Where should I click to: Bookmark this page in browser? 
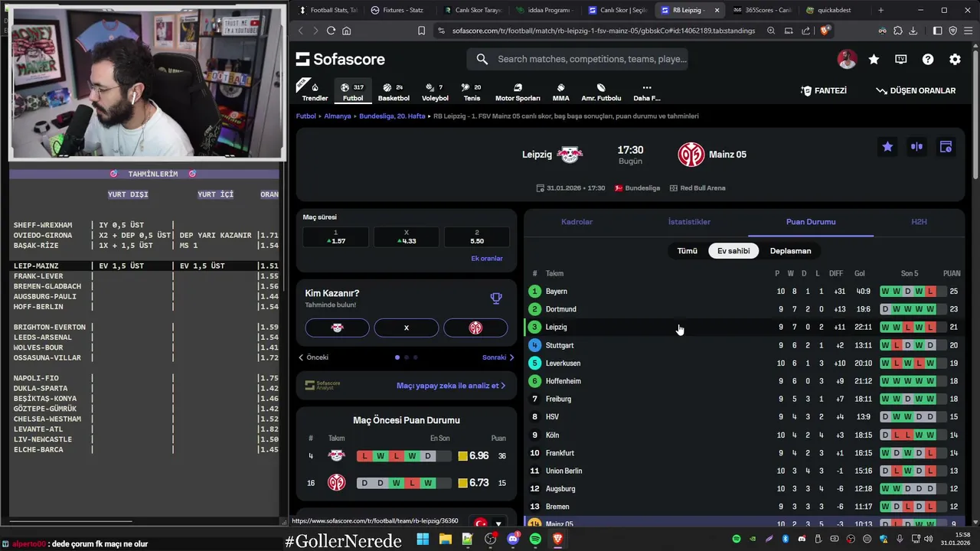tap(421, 31)
